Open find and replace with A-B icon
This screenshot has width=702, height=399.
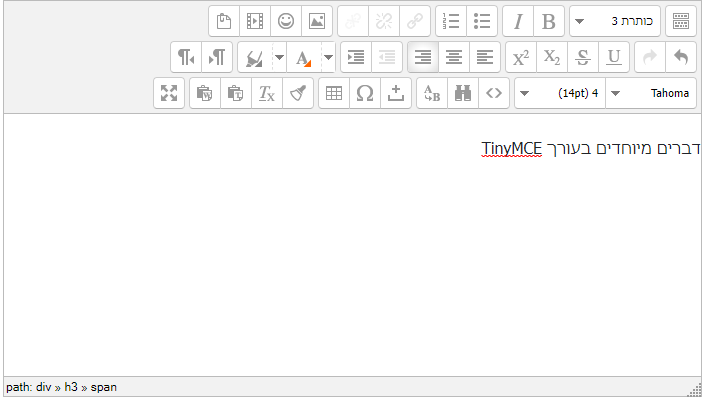(x=432, y=93)
